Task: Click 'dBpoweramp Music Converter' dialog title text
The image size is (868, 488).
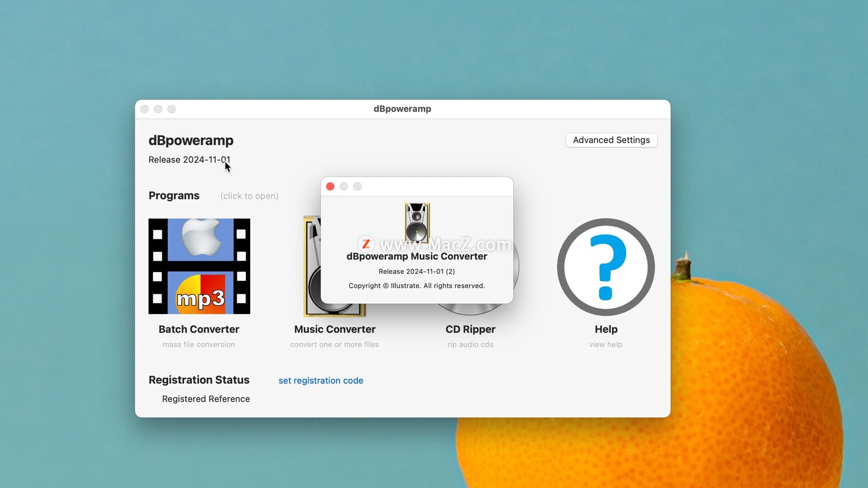Action: click(416, 257)
